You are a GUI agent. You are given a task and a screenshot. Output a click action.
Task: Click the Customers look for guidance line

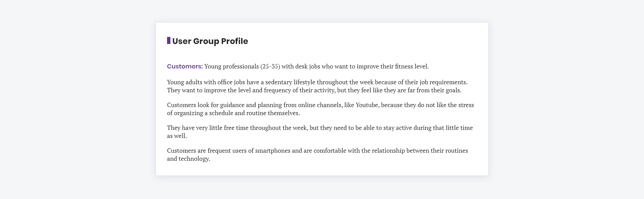(320, 105)
